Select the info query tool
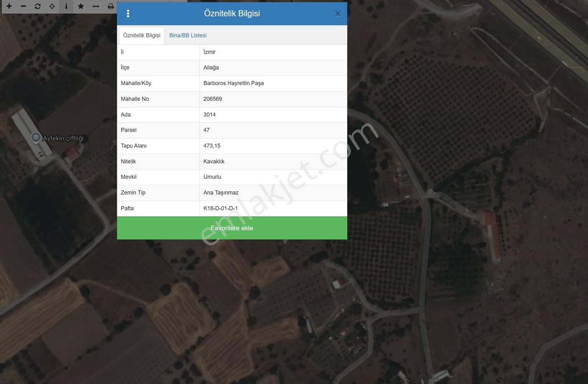Viewport: 588px width, 384px height. (66, 6)
